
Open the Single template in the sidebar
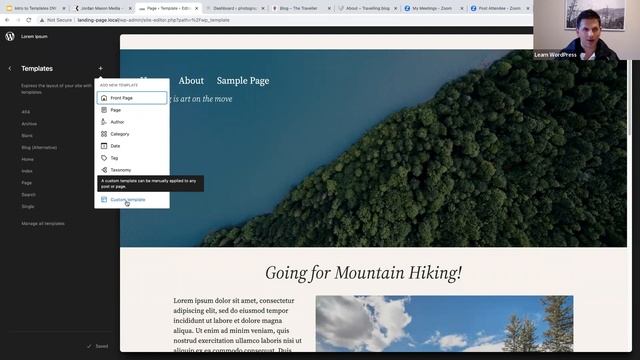point(28,207)
